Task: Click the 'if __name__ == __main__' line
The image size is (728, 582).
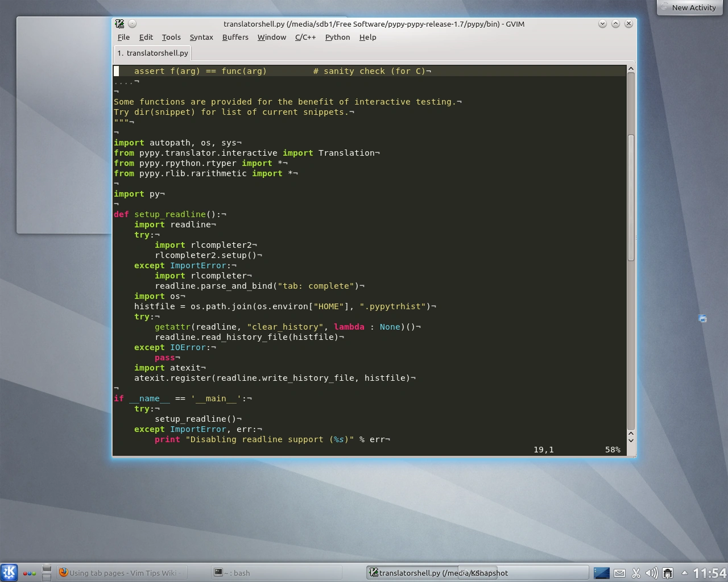Action: pyautogui.click(x=183, y=398)
